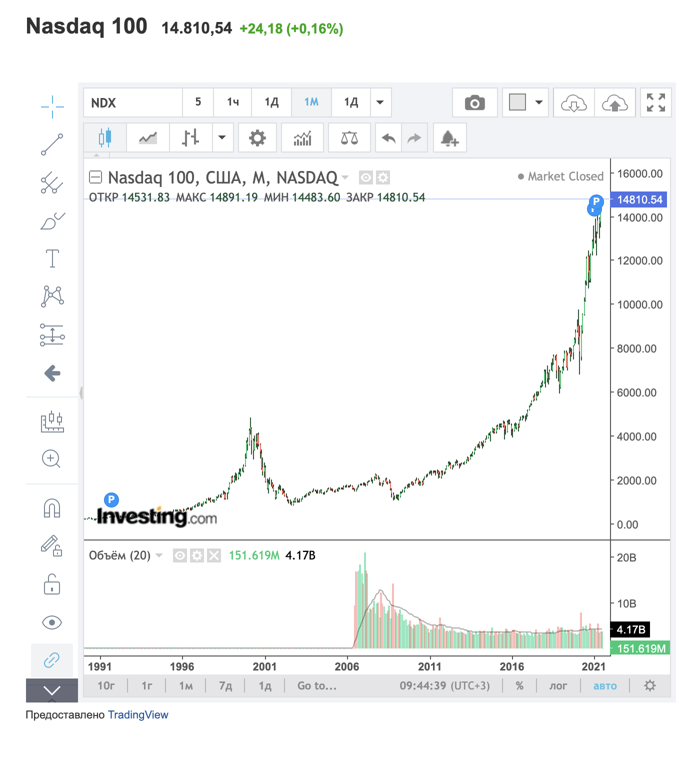Open compare symbols scales icon
Image resolution: width=700 pixels, height=765 pixels.
tap(349, 137)
